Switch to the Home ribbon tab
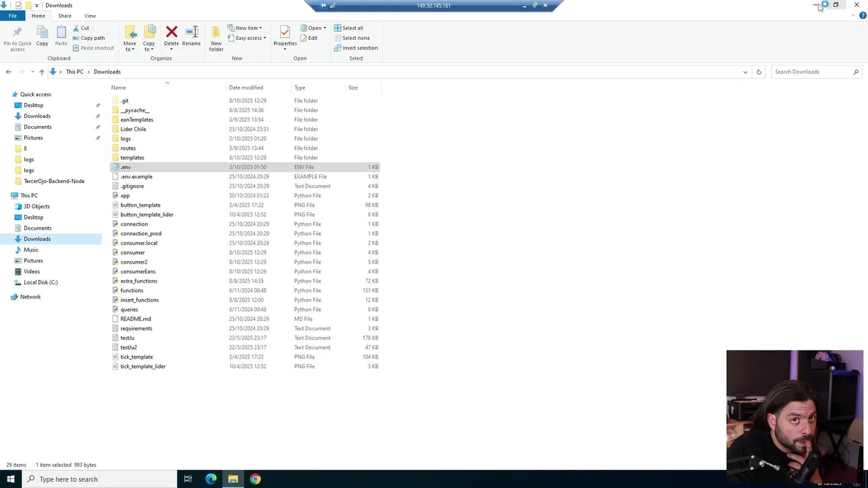 point(38,16)
